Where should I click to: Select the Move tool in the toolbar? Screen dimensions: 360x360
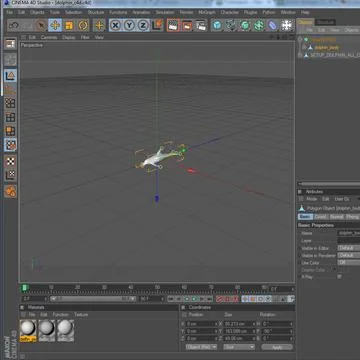[x=55, y=25]
